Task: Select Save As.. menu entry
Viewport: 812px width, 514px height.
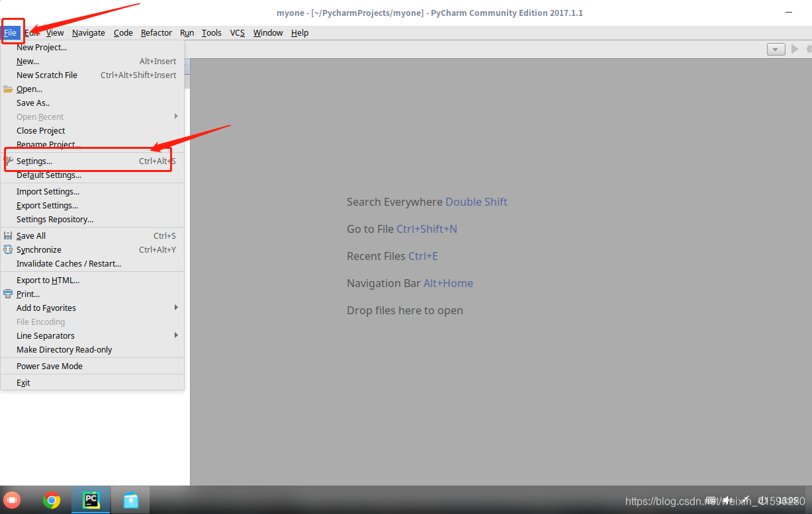Action: pyautogui.click(x=92, y=103)
